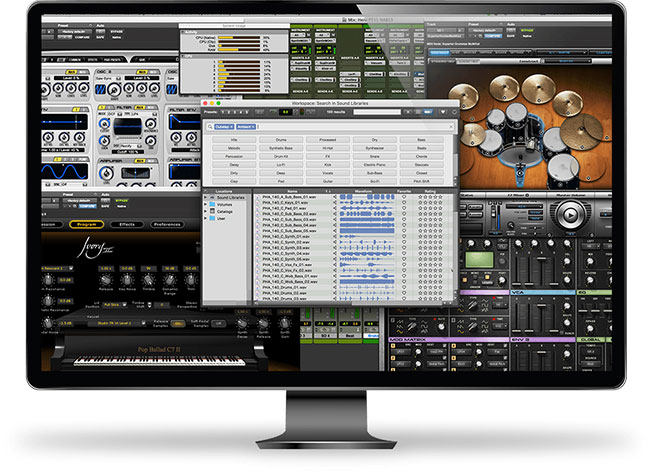
Task: Mark PHA_140_C_Wob_Bass_01.wav as favorite
Action: pos(404,276)
